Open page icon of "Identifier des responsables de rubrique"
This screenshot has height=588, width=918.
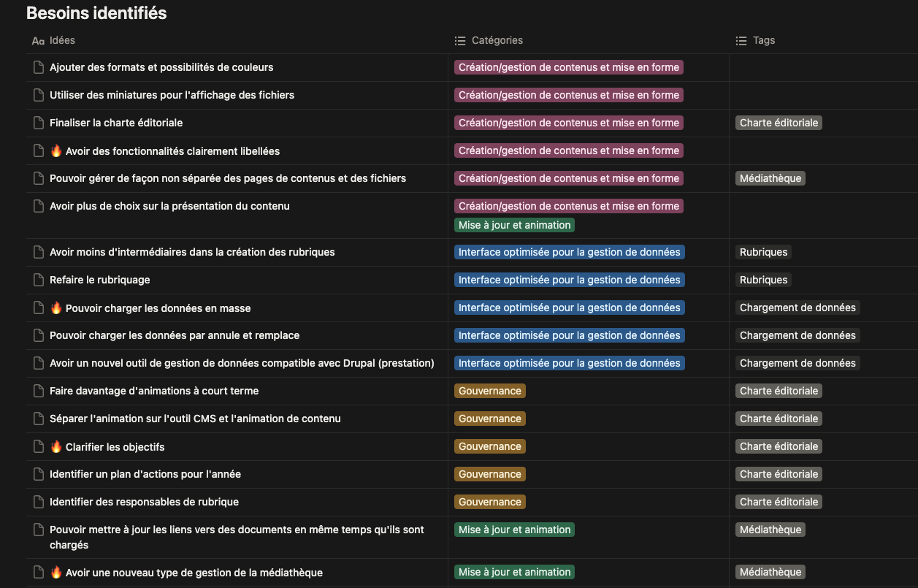coord(39,502)
